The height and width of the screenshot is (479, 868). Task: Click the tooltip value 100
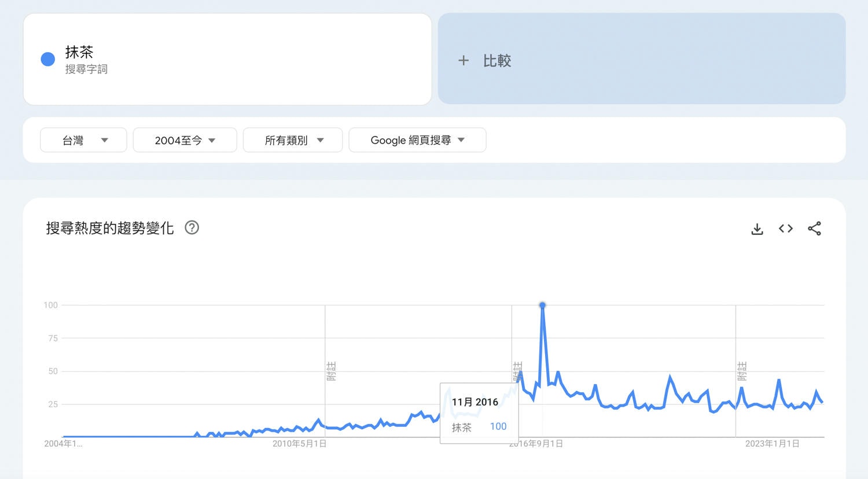point(498,426)
